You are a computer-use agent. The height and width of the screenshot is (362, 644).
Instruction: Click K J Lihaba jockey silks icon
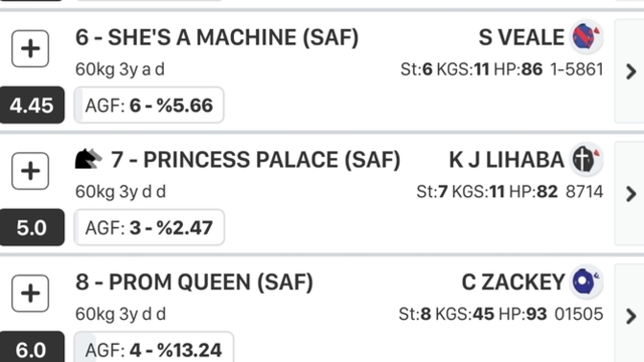[586, 159]
